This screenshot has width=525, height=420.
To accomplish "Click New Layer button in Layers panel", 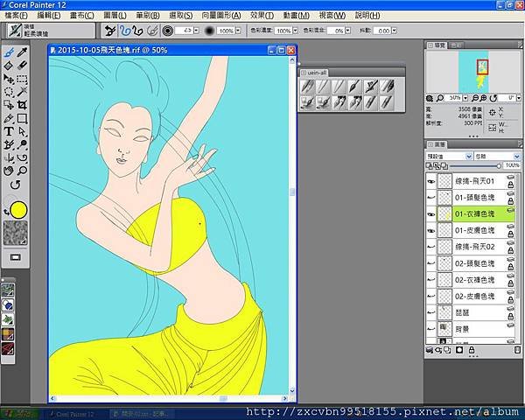I will pyautogui.click(x=448, y=350).
